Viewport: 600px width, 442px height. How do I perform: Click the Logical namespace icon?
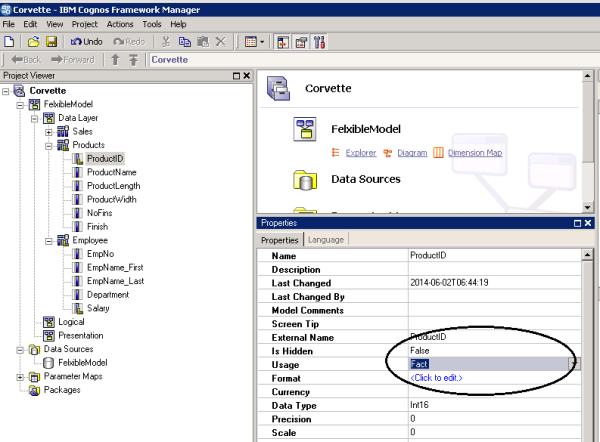tap(49, 322)
